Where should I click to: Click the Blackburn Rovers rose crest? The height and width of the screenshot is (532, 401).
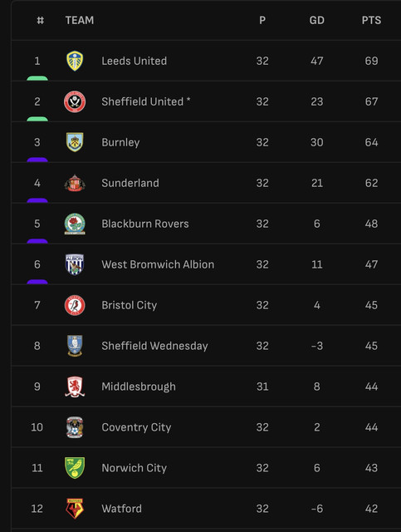(x=75, y=224)
